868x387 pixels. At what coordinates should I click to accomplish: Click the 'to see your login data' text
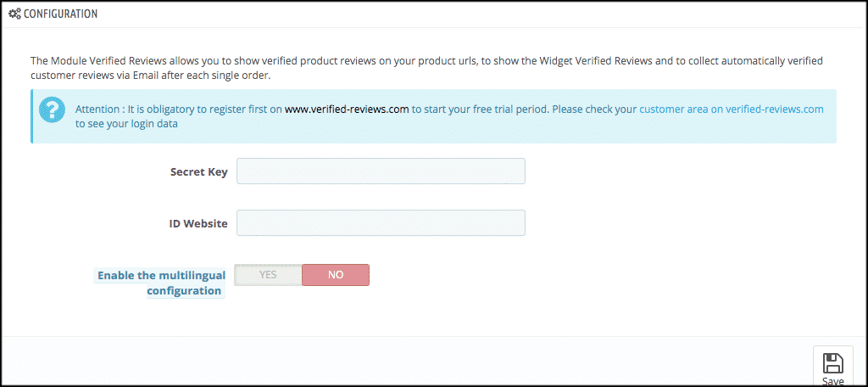pyautogui.click(x=127, y=124)
